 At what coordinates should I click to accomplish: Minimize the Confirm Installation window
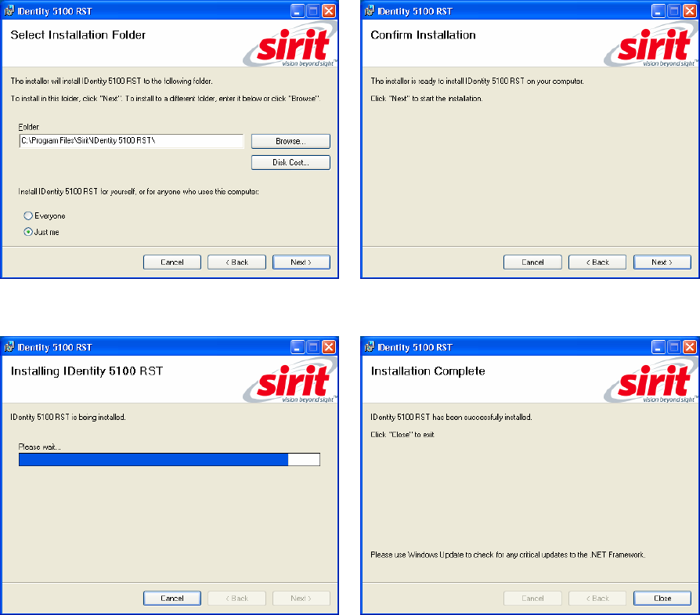pyautogui.click(x=658, y=11)
